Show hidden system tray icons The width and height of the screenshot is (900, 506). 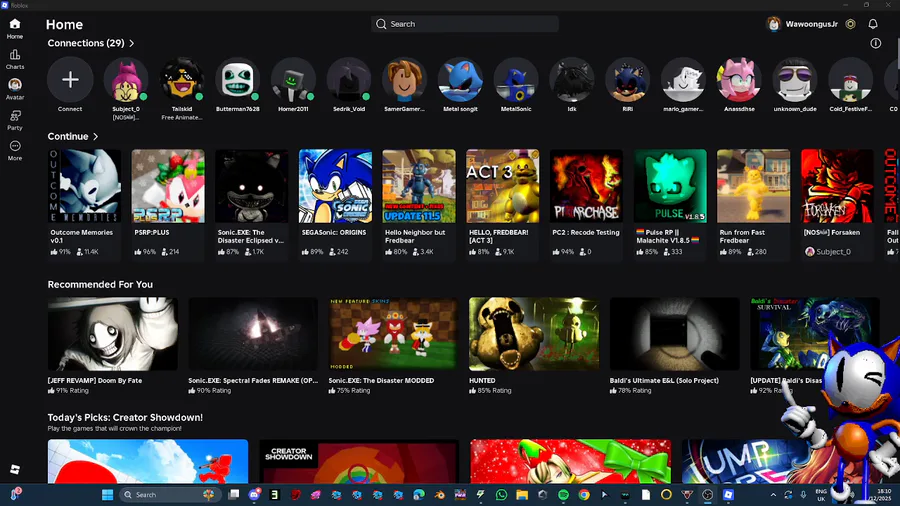[x=773, y=495]
